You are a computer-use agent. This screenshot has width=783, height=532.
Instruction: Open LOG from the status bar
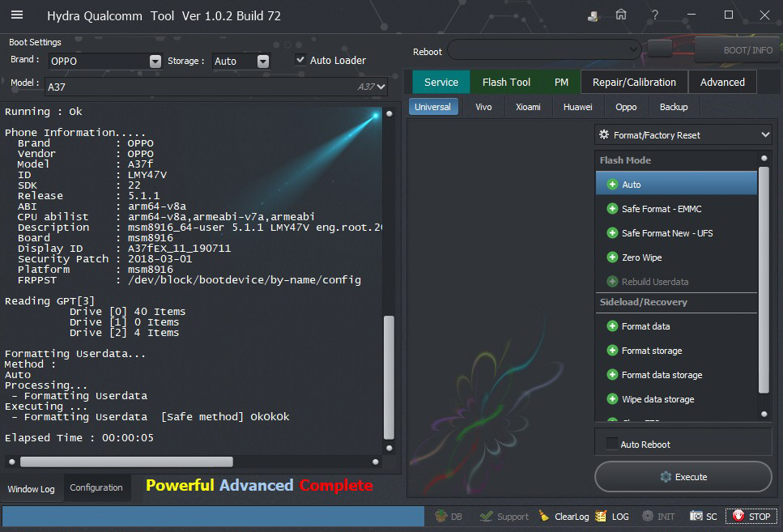(x=612, y=516)
